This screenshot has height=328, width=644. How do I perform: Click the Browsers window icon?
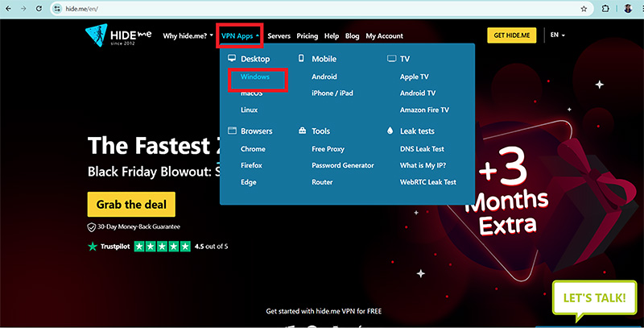232,131
